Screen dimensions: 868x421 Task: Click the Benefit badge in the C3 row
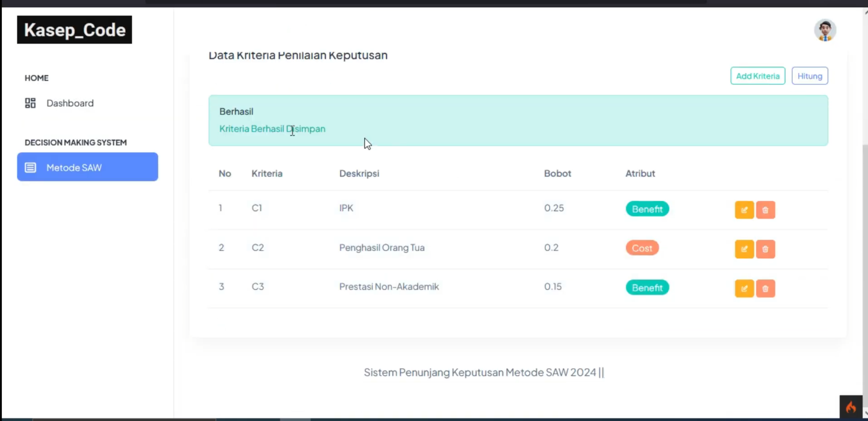(x=647, y=288)
